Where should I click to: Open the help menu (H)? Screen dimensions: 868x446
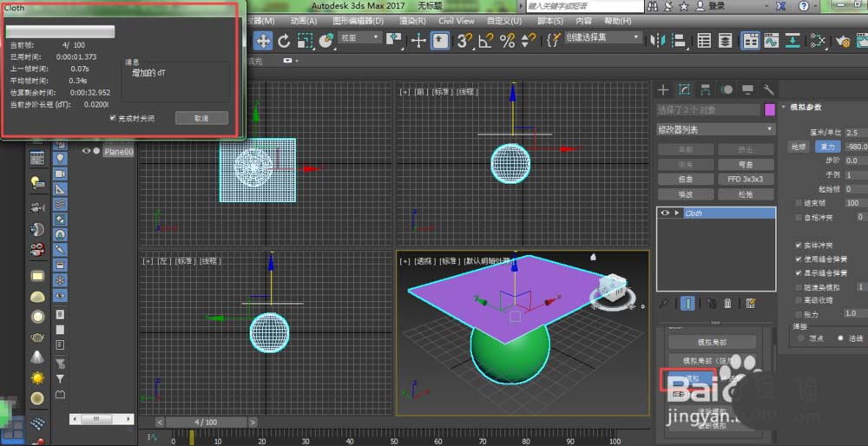pos(617,21)
